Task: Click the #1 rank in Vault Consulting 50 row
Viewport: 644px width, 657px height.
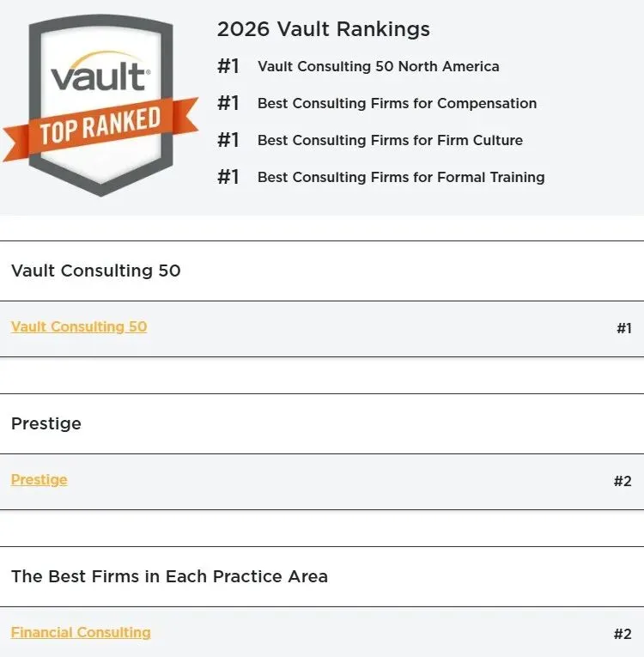Action: pos(623,328)
